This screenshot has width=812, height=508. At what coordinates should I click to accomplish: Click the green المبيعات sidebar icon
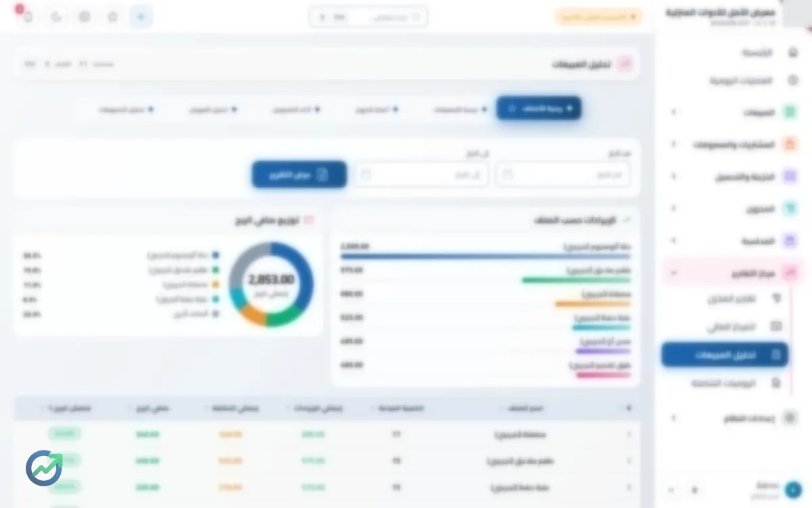[x=790, y=112]
